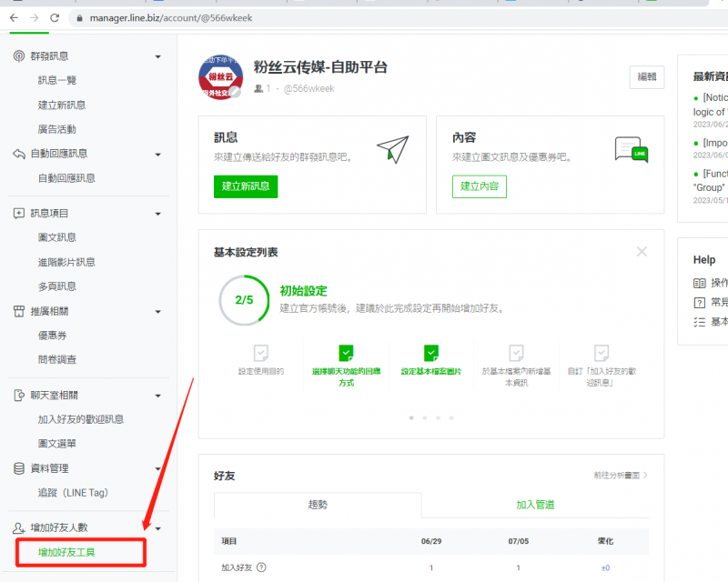The width and height of the screenshot is (728, 582).
Task: Click the 編輯 button in the profile header
Action: point(647,76)
